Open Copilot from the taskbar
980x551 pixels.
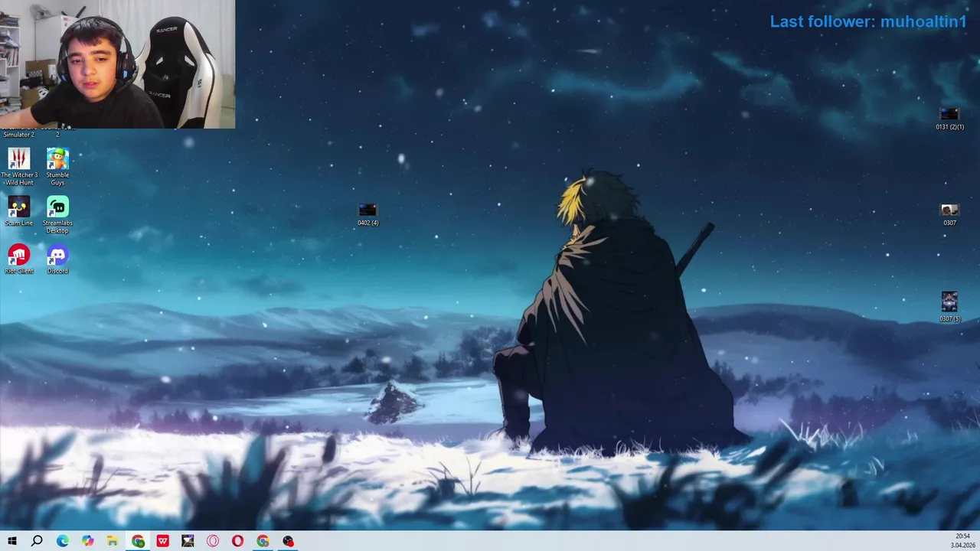(x=87, y=541)
